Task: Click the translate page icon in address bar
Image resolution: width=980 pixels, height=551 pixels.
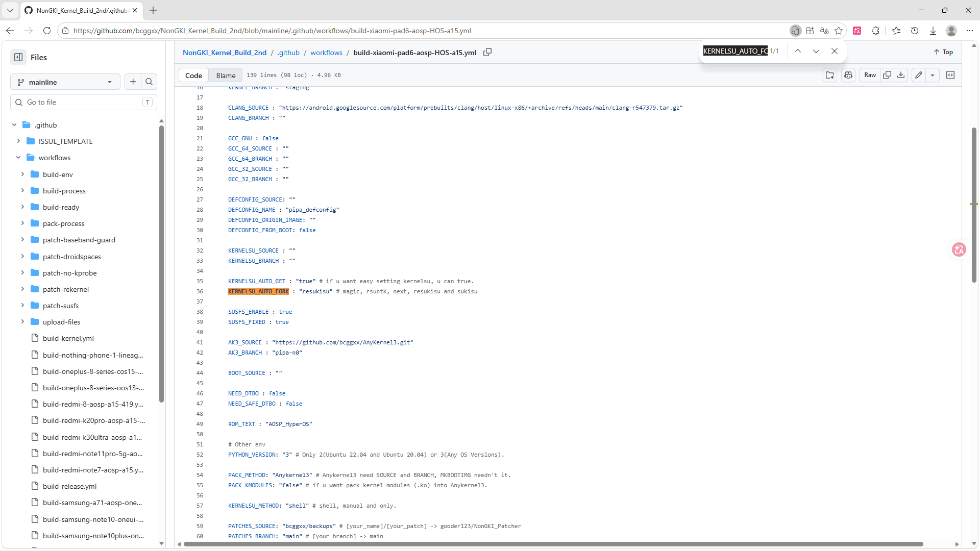Action: (824, 31)
